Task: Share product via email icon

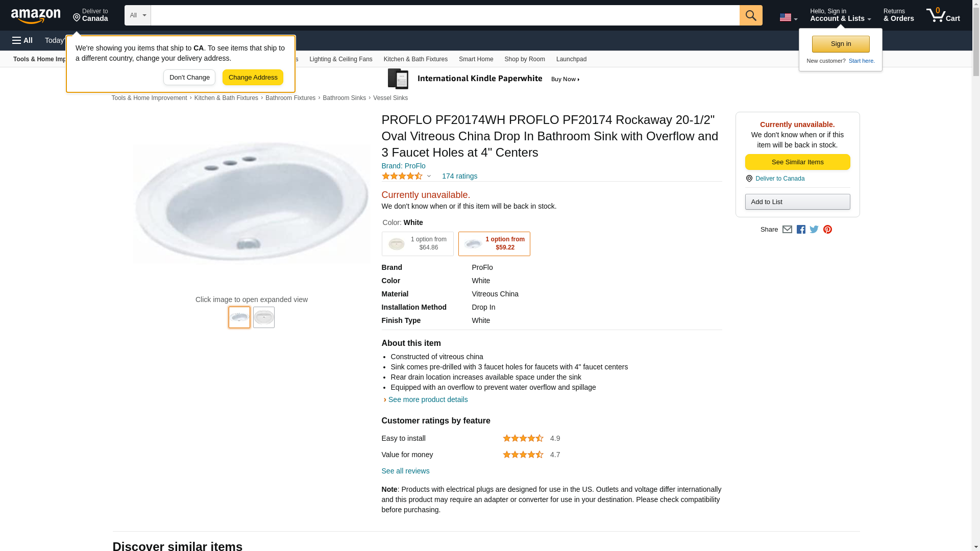Action: click(x=787, y=230)
